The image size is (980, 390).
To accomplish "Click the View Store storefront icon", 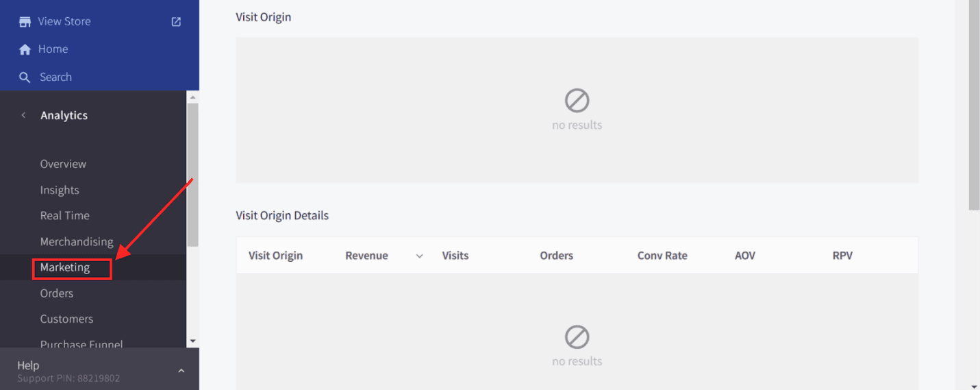I will tap(25, 22).
